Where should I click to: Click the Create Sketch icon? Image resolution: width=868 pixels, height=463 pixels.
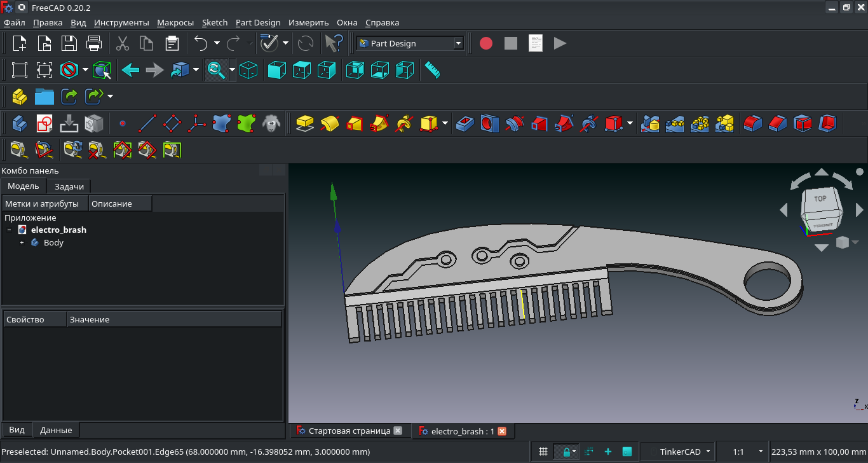coord(44,122)
